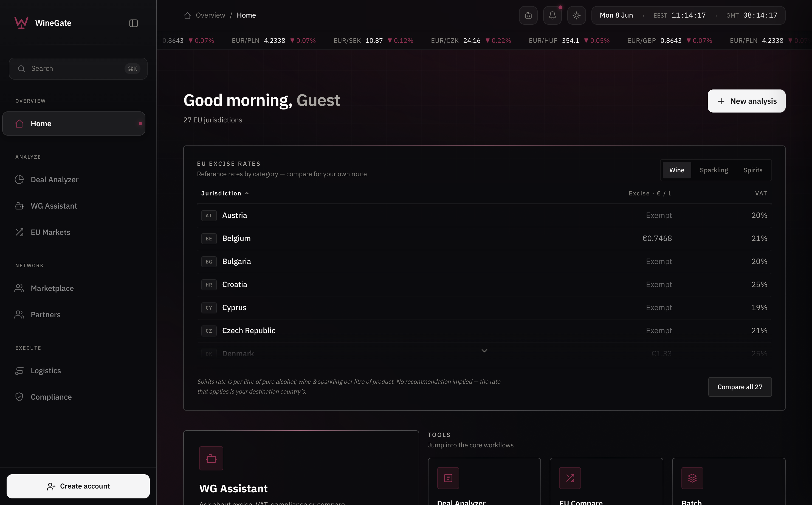Collapse the sidebar panel toggle
The height and width of the screenshot is (505, 812).
point(134,23)
